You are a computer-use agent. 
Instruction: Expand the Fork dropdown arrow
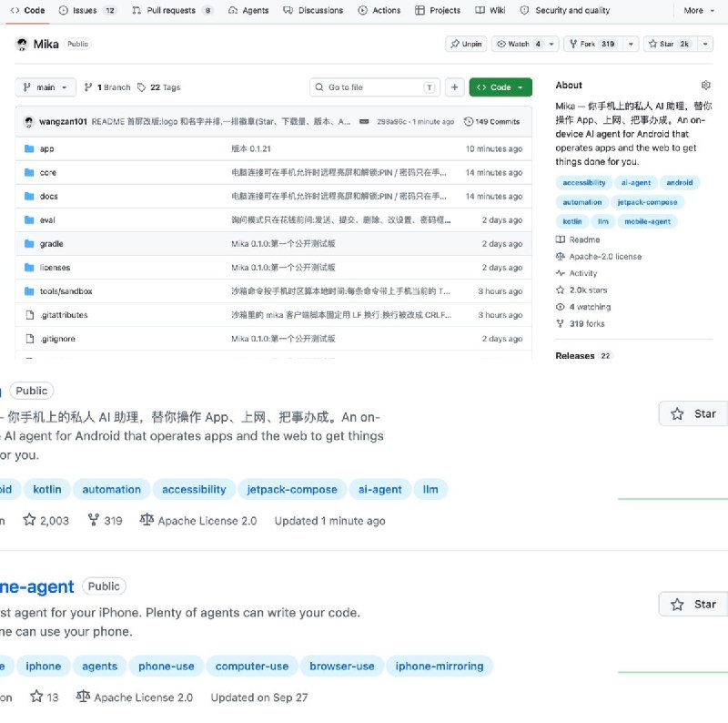[631, 44]
